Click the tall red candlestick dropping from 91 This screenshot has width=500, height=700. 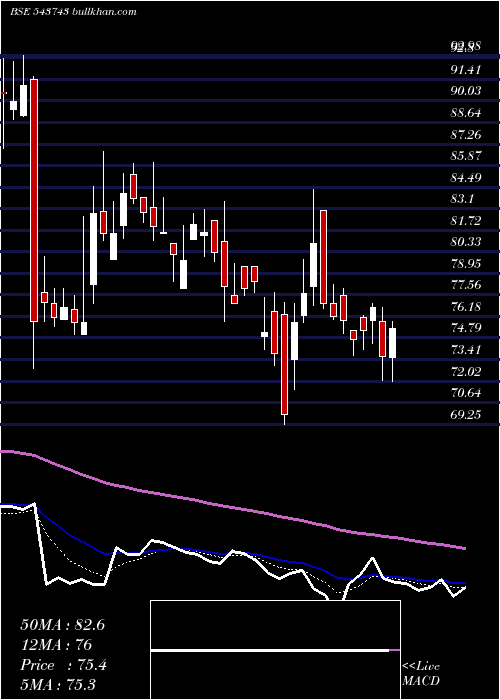[x=34, y=200]
